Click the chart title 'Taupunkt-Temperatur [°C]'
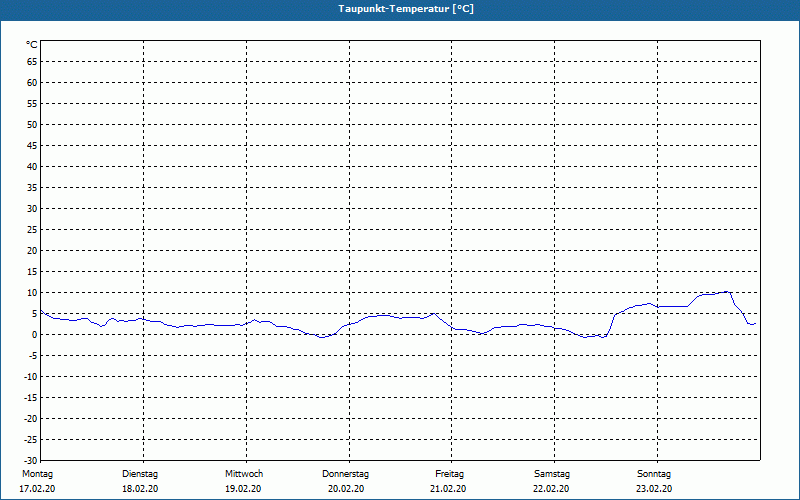The height and width of the screenshot is (500, 800). [x=406, y=9]
